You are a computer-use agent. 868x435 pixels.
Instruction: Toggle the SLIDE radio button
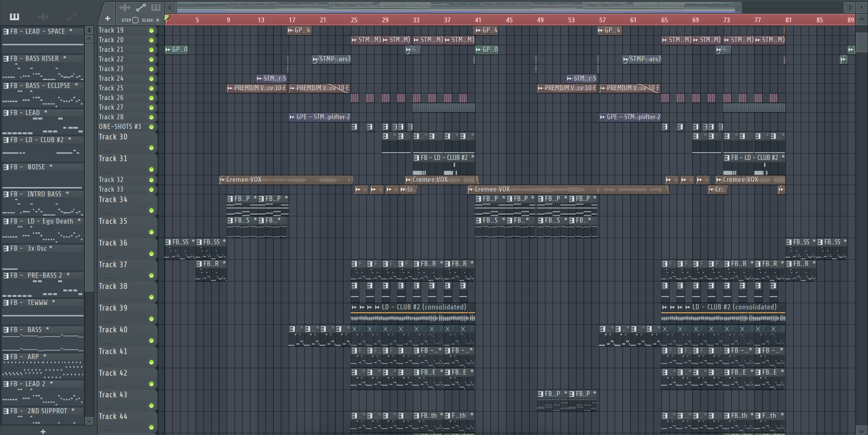[157, 20]
